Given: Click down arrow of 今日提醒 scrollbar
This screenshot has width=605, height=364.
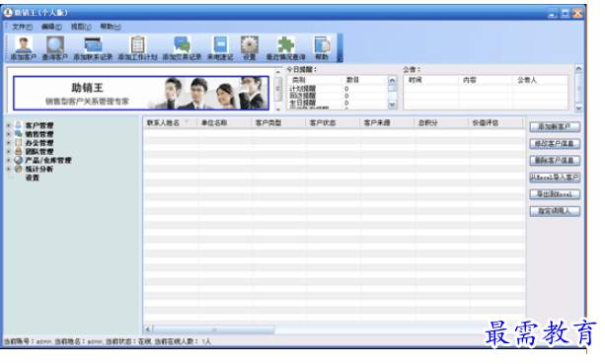Looking at the screenshot, I should pos(392,105).
